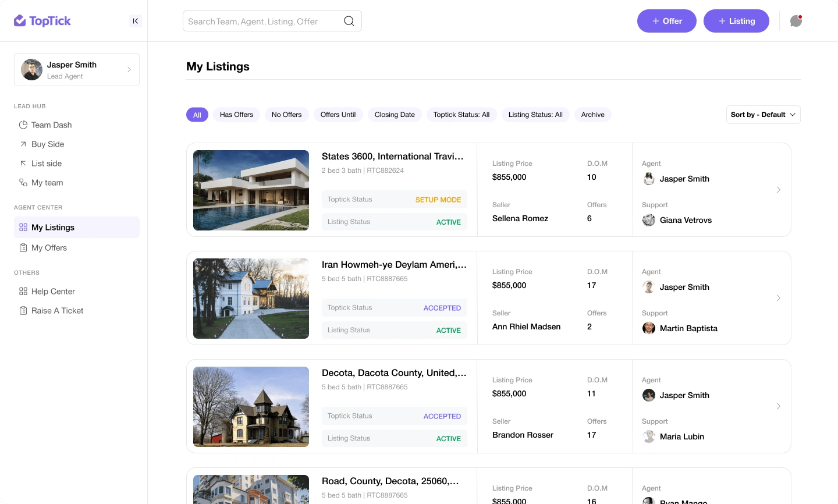This screenshot has height=504, width=838.
Task: Filter listings by Has Offers
Action: (236, 115)
